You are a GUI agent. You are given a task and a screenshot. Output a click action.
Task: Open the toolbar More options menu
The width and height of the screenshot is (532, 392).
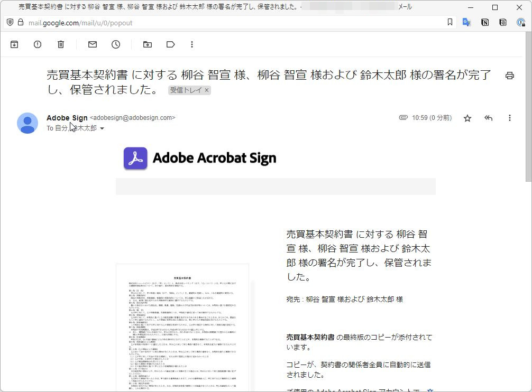[191, 44]
